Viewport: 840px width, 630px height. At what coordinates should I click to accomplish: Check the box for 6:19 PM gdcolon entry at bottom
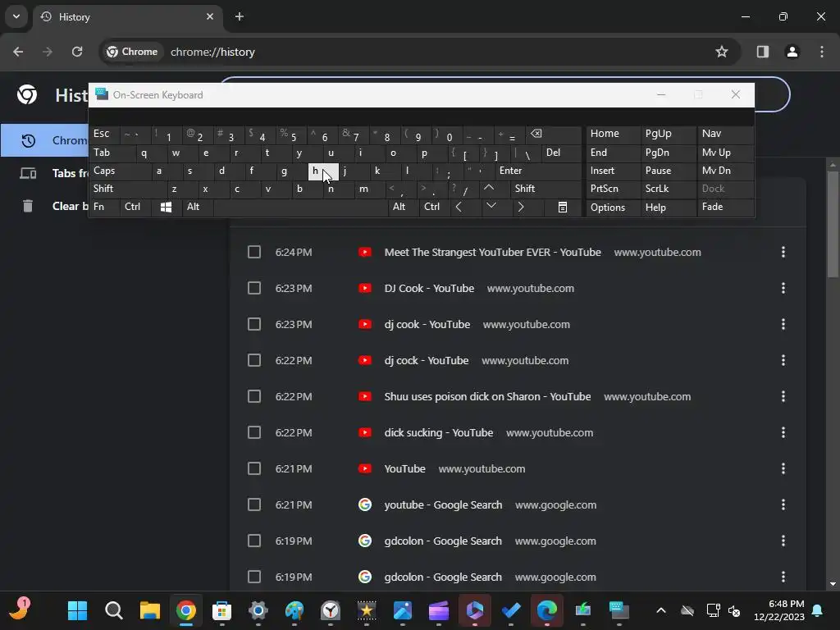[254, 577]
